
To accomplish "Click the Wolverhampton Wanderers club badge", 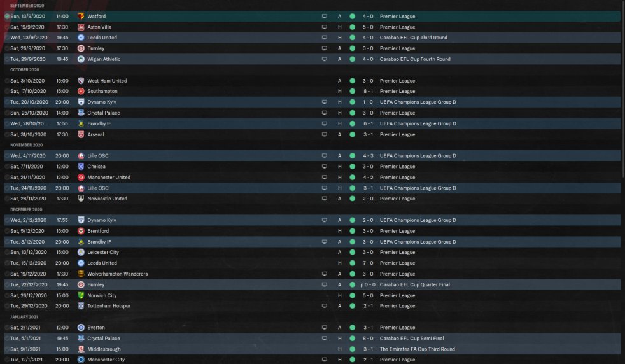I will (81, 274).
